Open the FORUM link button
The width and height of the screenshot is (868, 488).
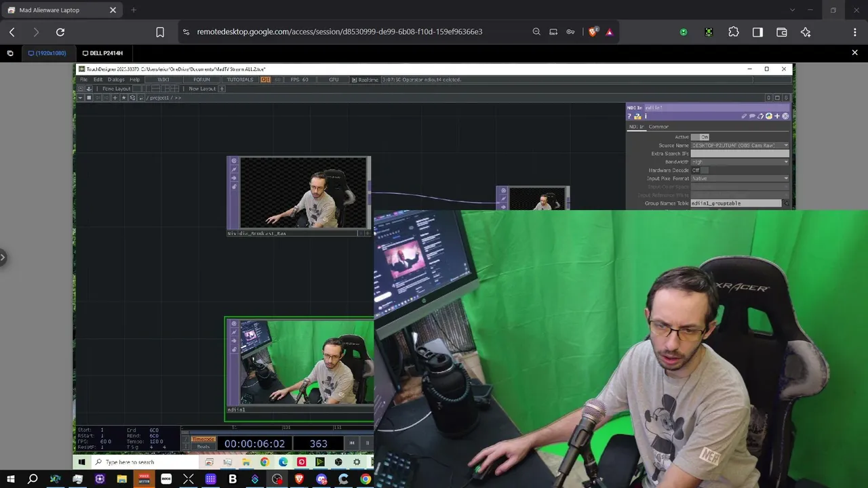pyautogui.click(x=201, y=80)
